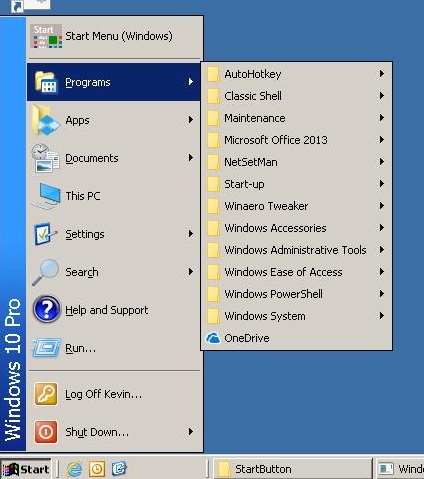Expand the Microsoft Office 2013 arrow
424x479 pixels.
(382, 140)
